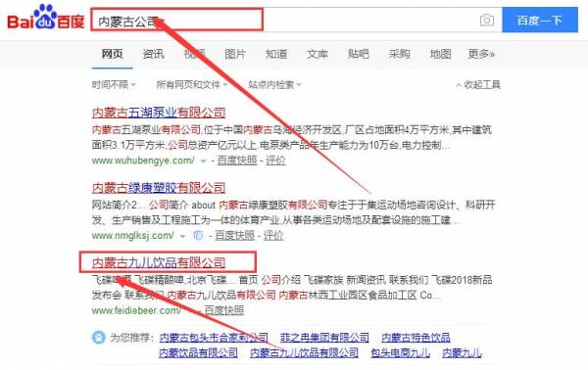Expand arrow next to www.nmglksj.com
This screenshot has height=370, width=588.
click(x=182, y=236)
